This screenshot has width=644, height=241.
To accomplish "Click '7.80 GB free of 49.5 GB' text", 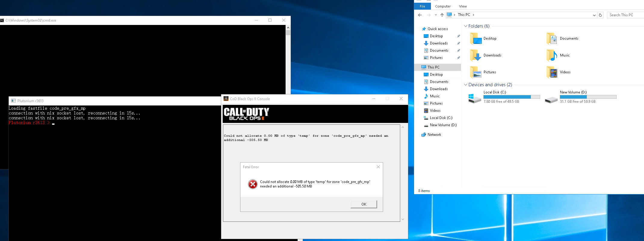I will point(501,102).
